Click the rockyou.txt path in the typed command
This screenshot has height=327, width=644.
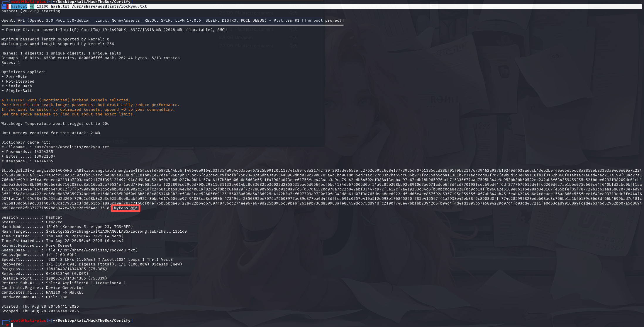coord(109,6)
